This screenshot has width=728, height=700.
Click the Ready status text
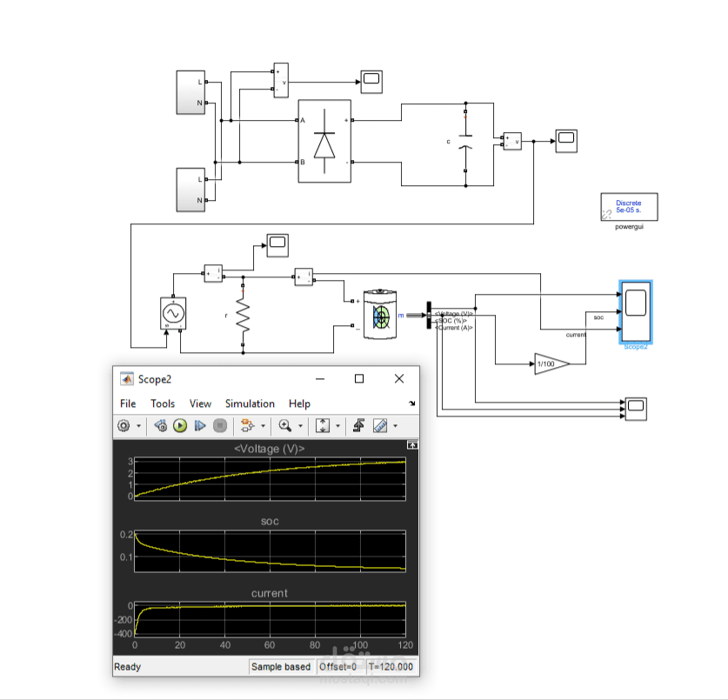coord(127,667)
